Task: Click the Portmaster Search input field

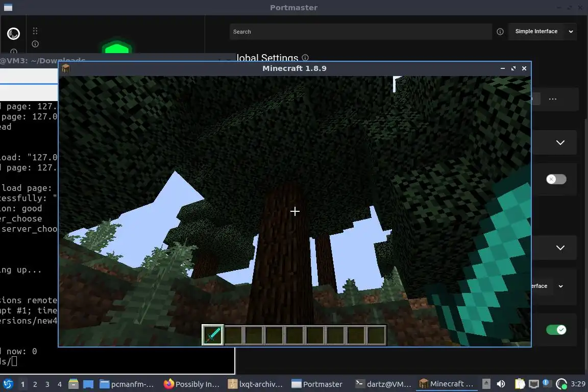Action: [361, 32]
